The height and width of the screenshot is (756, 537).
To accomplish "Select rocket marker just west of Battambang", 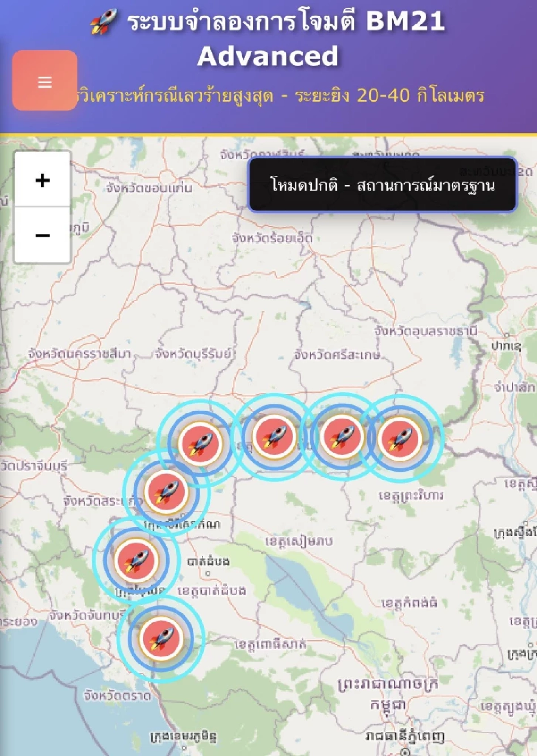I will pyautogui.click(x=136, y=560).
